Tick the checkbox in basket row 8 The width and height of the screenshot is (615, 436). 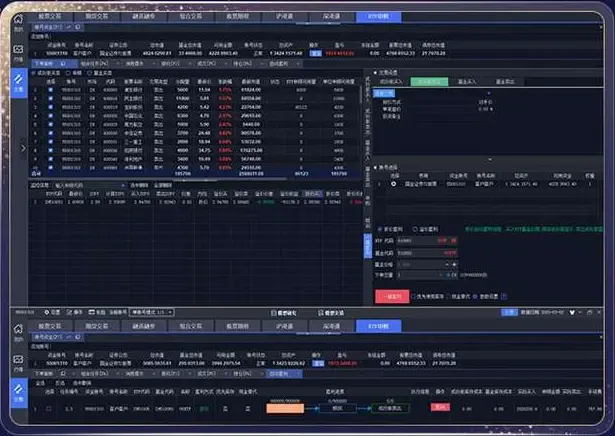tap(50, 150)
